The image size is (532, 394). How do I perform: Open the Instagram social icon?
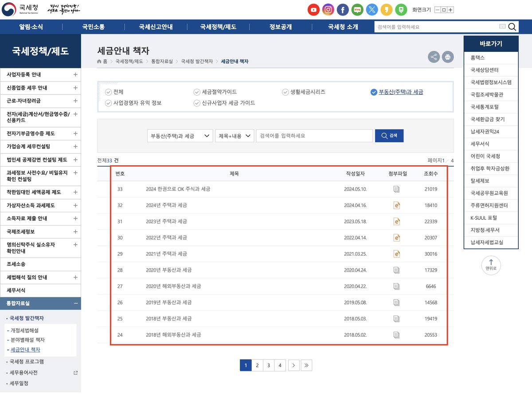pos(328,9)
